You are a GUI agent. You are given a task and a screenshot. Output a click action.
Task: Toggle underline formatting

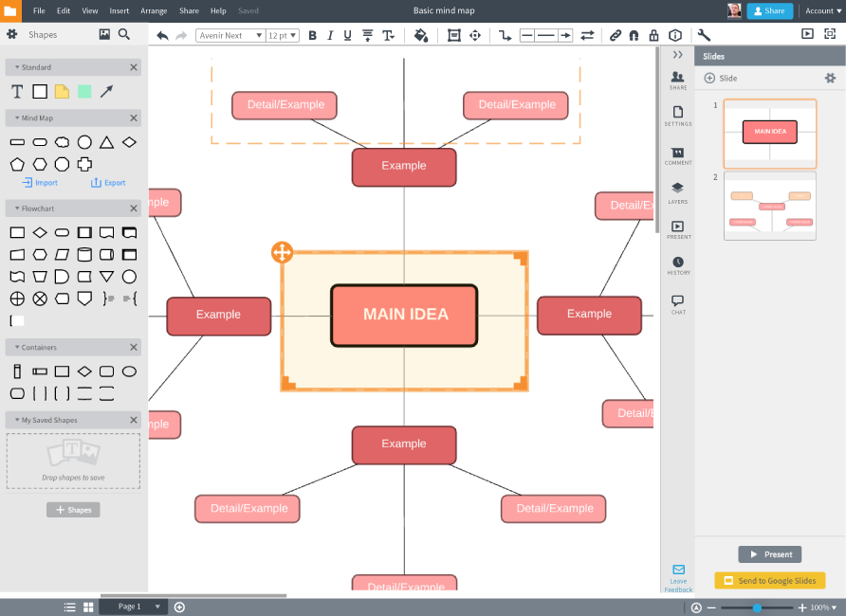[x=346, y=35]
